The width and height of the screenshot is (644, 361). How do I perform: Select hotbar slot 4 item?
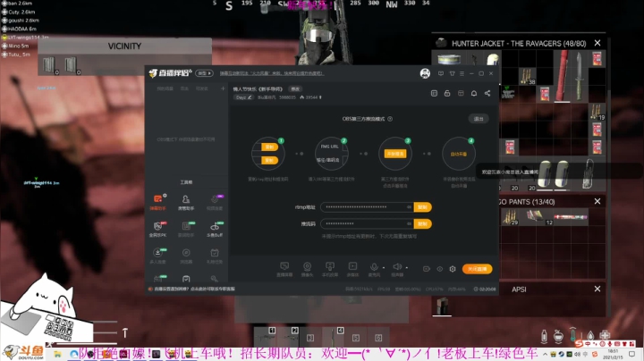pyautogui.click(x=332, y=338)
